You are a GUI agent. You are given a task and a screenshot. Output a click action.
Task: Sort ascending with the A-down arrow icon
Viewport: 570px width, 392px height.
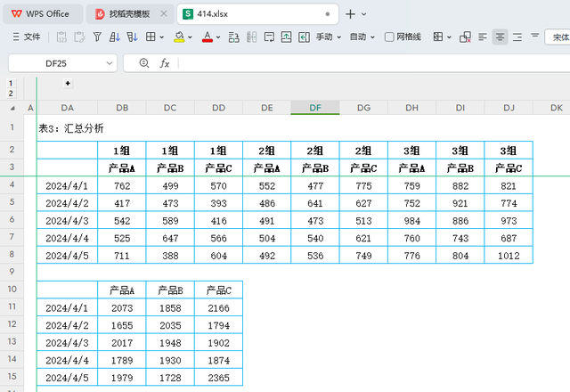(115, 37)
